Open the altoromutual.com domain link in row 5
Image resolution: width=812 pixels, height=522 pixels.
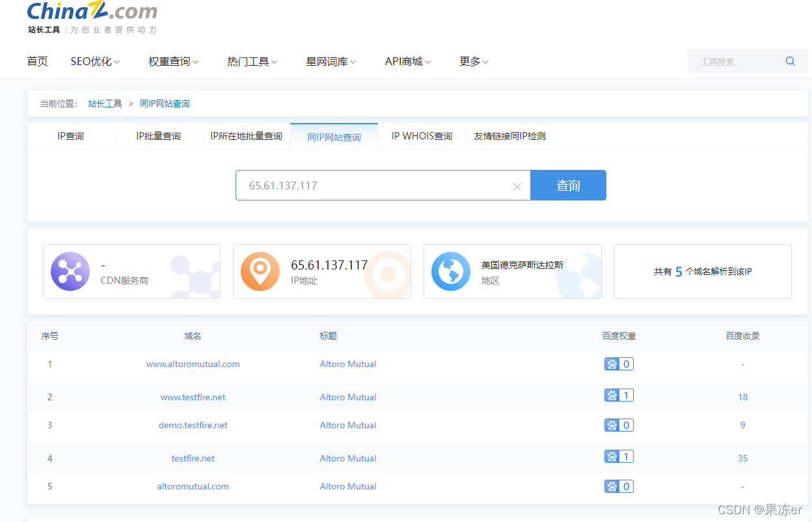pyautogui.click(x=193, y=486)
